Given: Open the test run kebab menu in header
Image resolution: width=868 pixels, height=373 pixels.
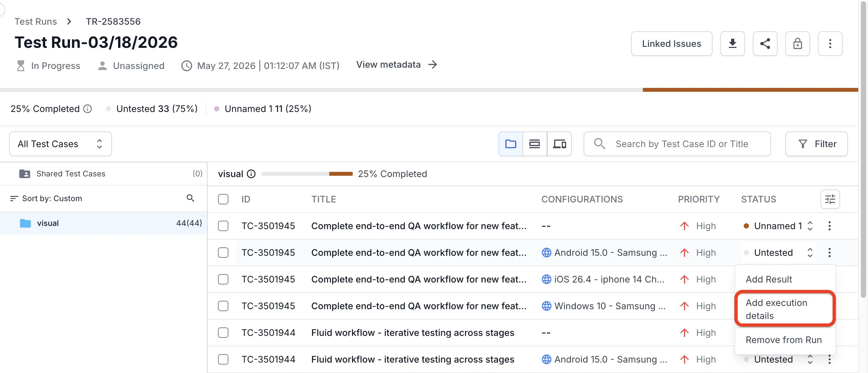Looking at the screenshot, I should pos(830,44).
